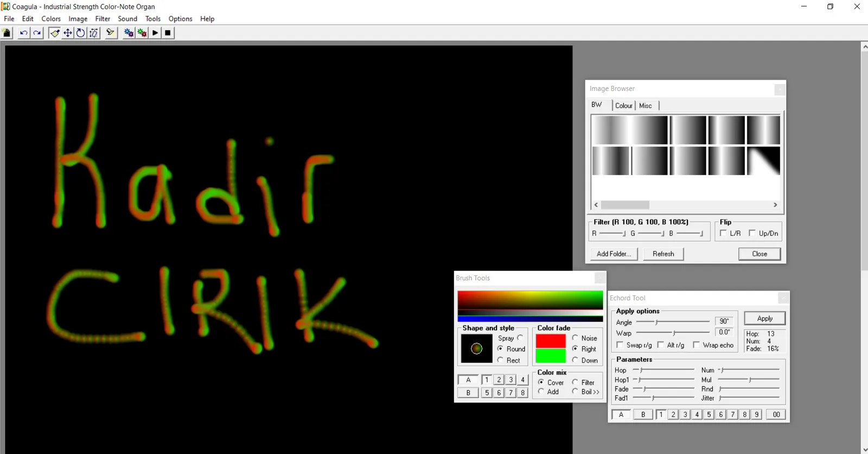Viewport: 868px width, 454px height.
Task: Close the Brush Tools panel
Action: 600,278
